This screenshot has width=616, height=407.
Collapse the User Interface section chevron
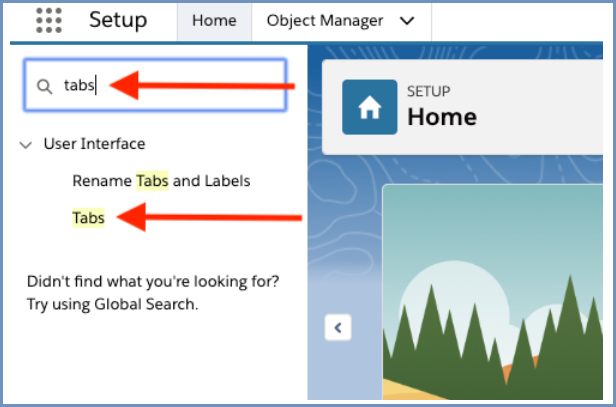26,145
